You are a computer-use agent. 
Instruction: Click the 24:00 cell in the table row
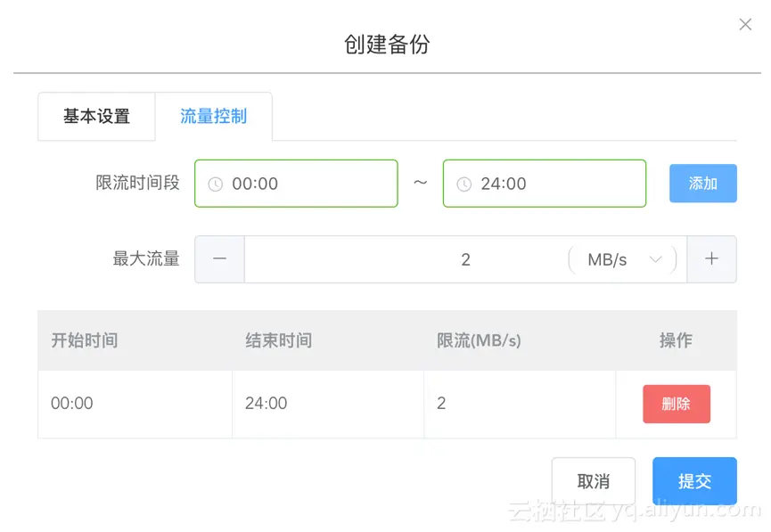click(267, 404)
